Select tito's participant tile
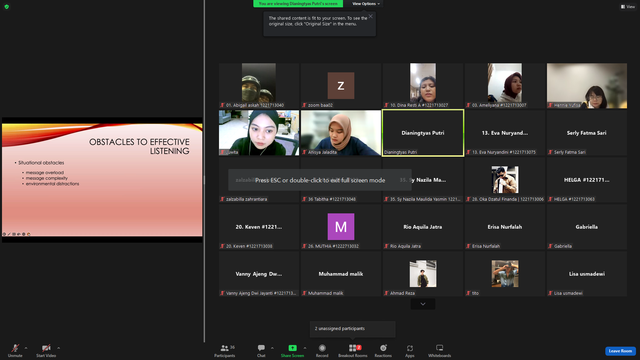640x360 pixels. [504, 273]
